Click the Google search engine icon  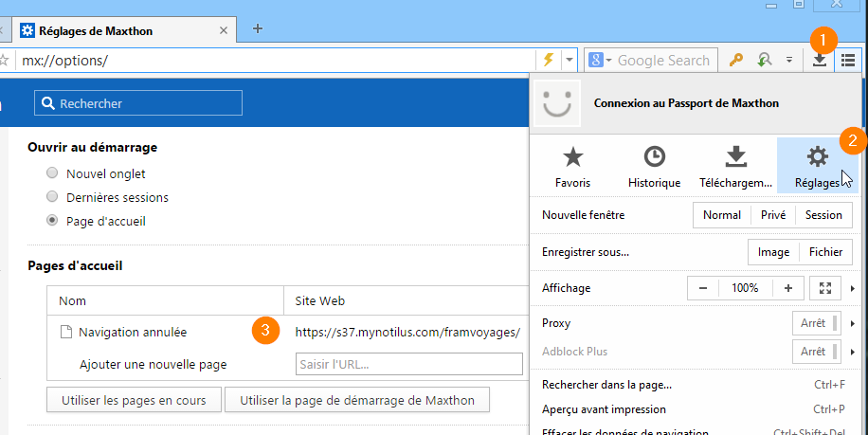[596, 60]
